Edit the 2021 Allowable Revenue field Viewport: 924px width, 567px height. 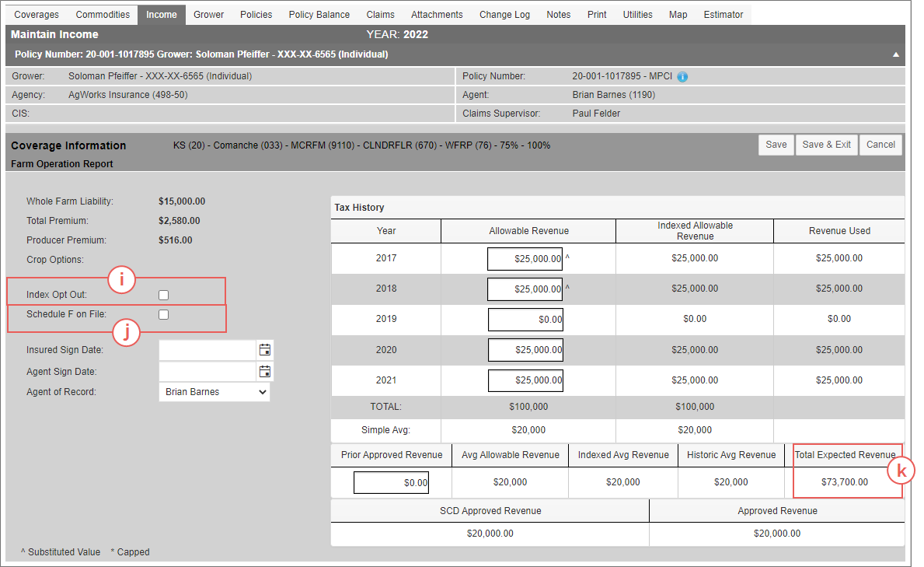[x=525, y=380]
